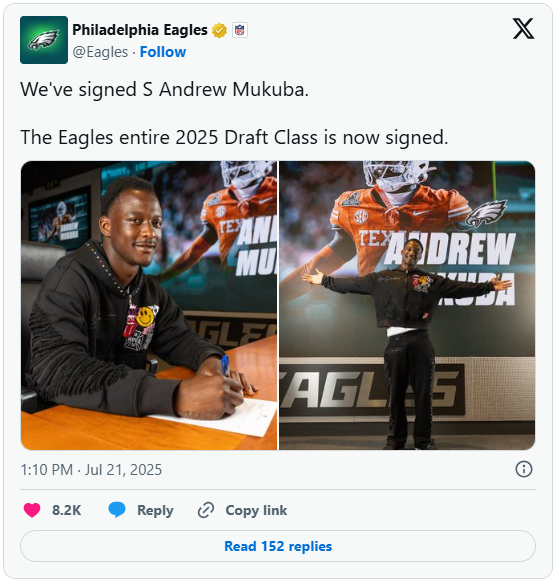The width and height of the screenshot is (555, 581).
Task: Click the X logo icon
Action: pyautogui.click(x=523, y=29)
